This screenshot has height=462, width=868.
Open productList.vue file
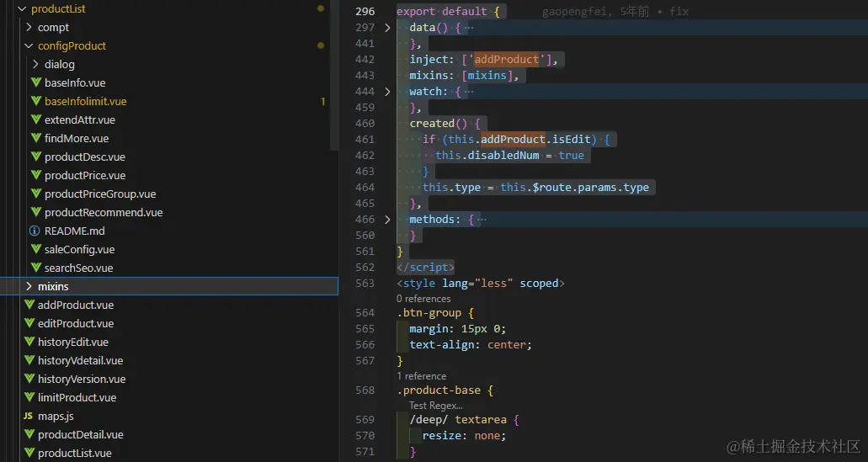(74, 453)
